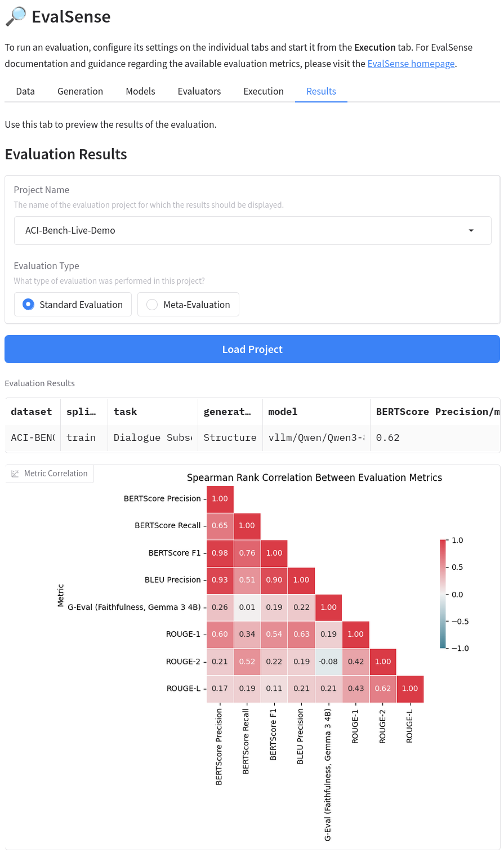Click the dataset column header
The width and height of the screenshot is (504, 853).
pos(32,412)
